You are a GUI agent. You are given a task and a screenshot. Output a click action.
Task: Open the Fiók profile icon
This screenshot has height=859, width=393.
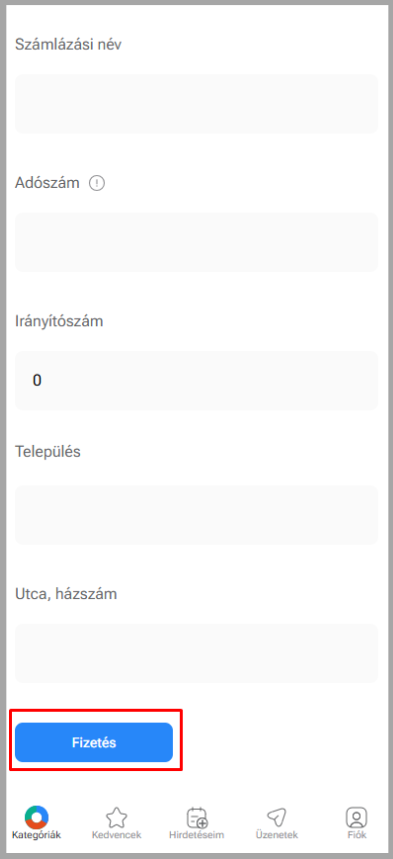pos(356,817)
